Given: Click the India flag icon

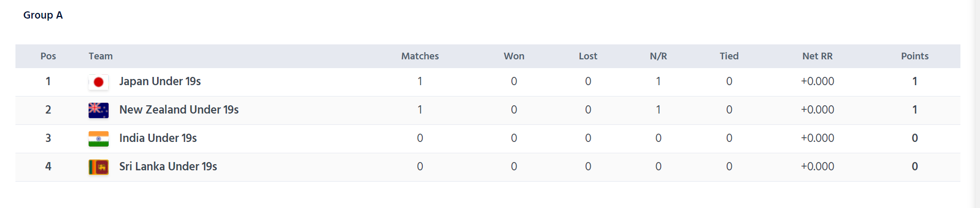Looking at the screenshot, I should coord(98,139).
